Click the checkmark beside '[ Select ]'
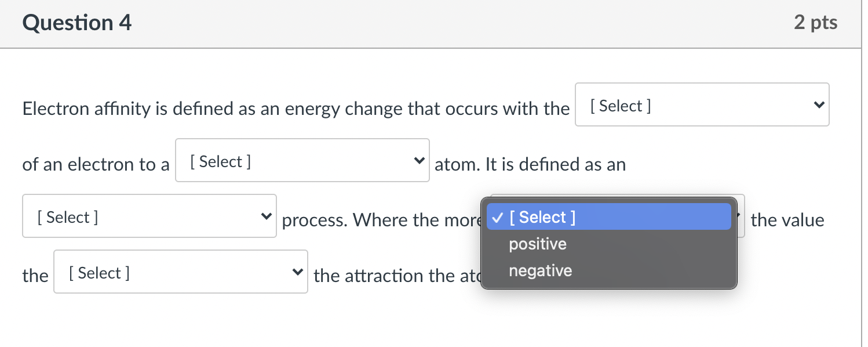This screenshot has width=868, height=347. [497, 217]
